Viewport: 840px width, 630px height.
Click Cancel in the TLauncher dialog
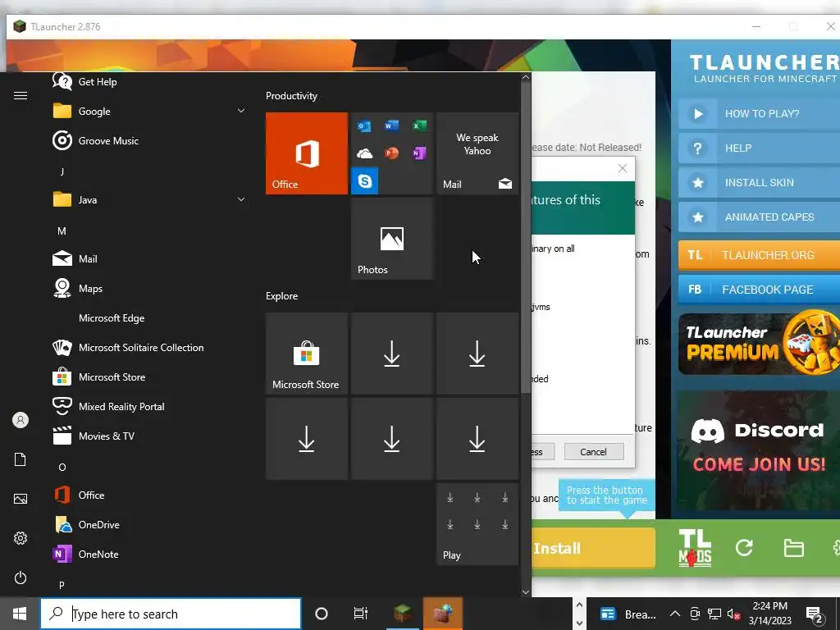tap(594, 452)
